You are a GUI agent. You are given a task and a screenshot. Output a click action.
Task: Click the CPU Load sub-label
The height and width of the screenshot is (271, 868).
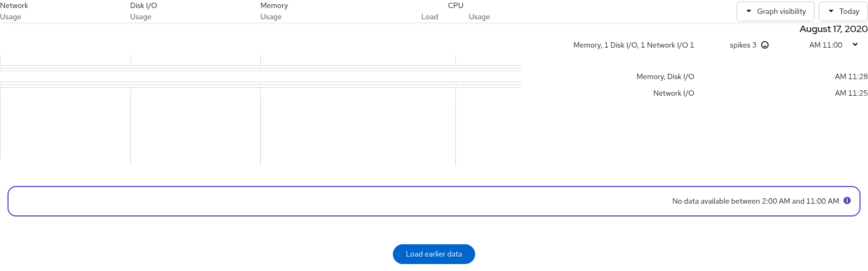click(x=430, y=17)
